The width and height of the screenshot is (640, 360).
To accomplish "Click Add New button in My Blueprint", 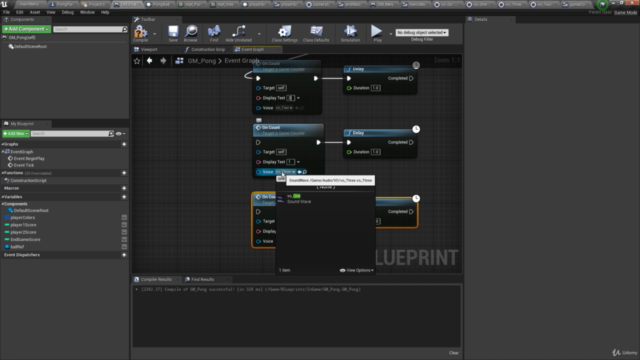I will click(16, 133).
